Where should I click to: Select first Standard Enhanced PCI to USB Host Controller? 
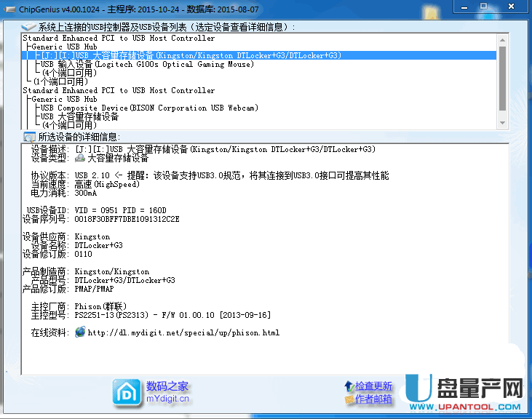point(119,38)
